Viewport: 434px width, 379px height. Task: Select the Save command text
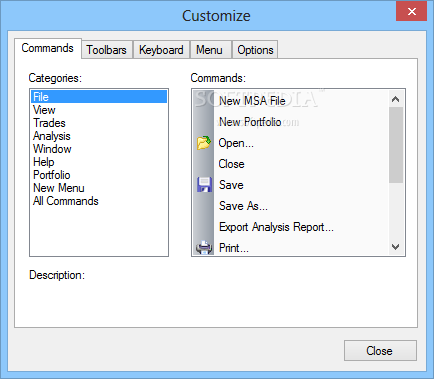231,185
